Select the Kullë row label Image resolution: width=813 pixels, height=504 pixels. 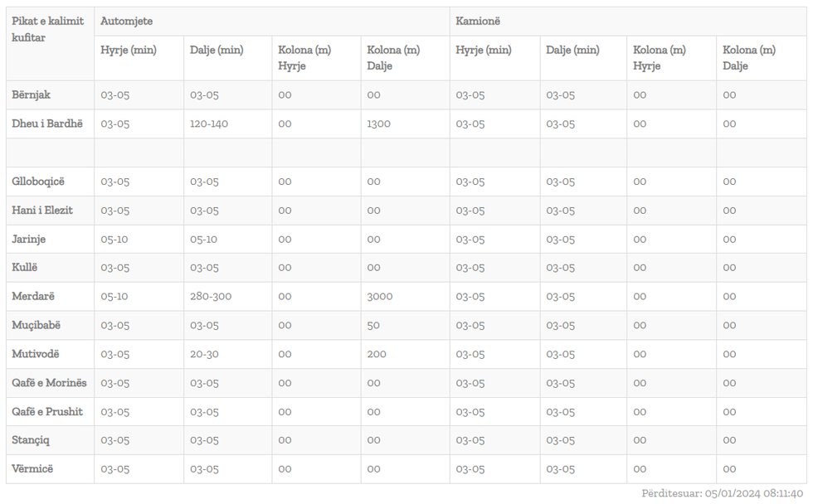click(25, 268)
